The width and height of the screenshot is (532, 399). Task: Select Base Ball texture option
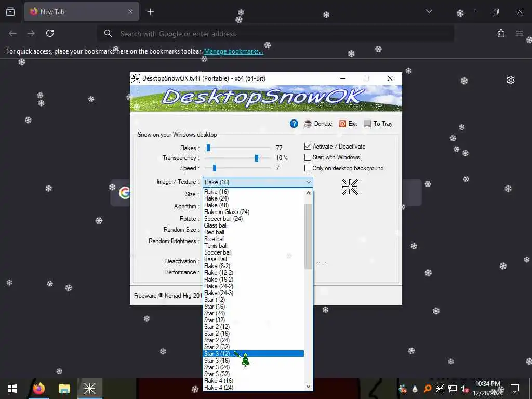254,259
